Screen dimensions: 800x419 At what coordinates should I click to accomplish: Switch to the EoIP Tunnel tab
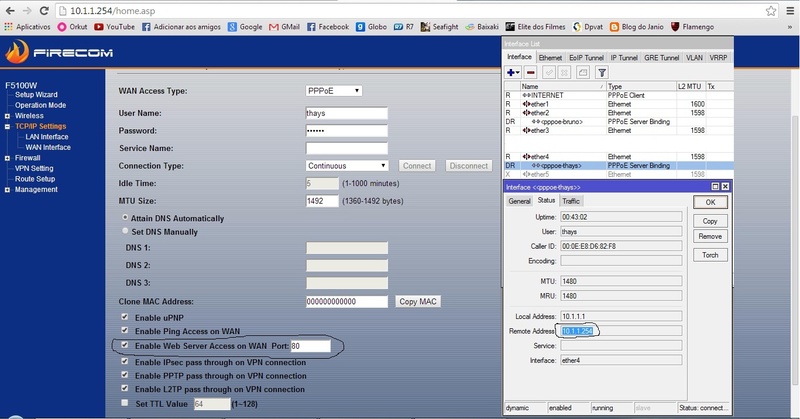click(586, 58)
